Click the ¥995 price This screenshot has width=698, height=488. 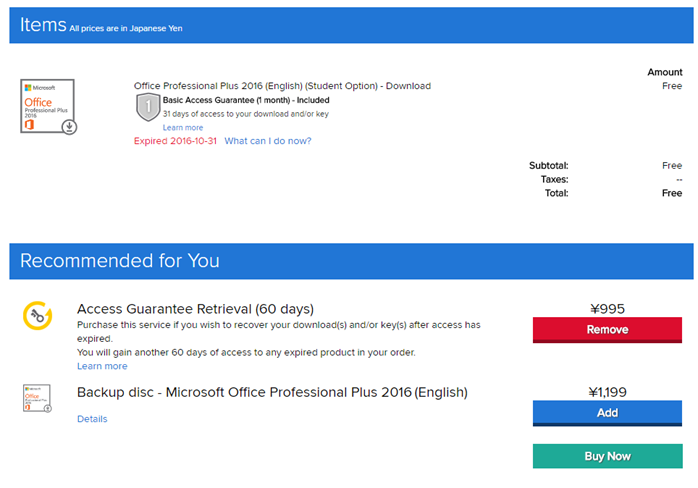tap(607, 309)
